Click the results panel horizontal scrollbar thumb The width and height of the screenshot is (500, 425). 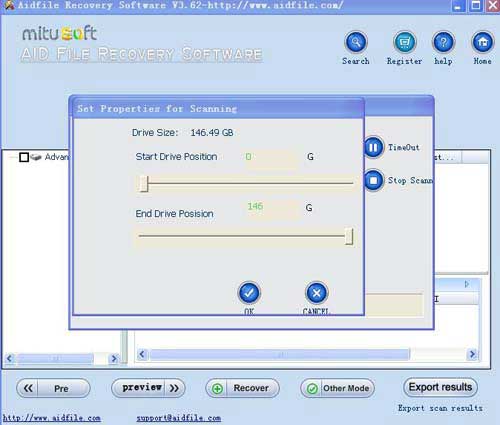point(279,354)
